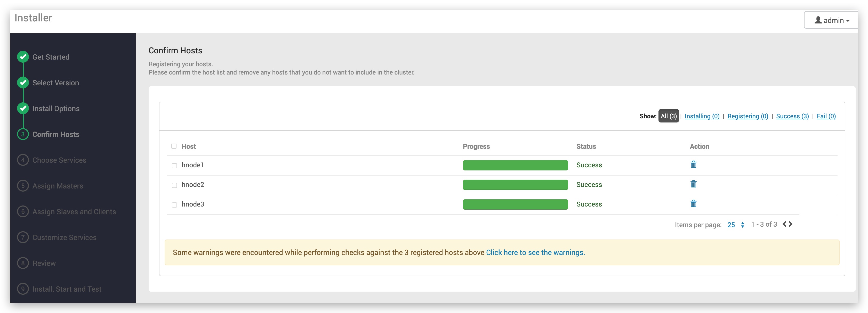Select Assign Slaves and Clients step
Image resolution: width=868 pixels, height=313 pixels.
(74, 212)
